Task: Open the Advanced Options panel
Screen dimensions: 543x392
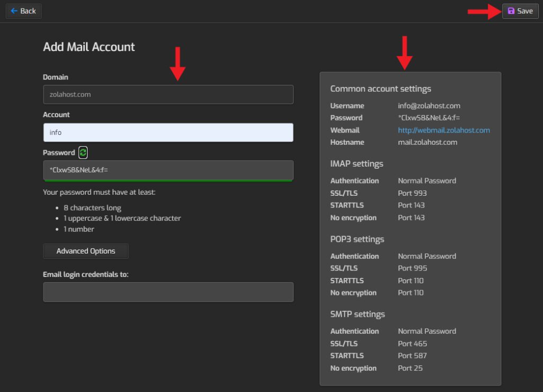Action: [85, 251]
